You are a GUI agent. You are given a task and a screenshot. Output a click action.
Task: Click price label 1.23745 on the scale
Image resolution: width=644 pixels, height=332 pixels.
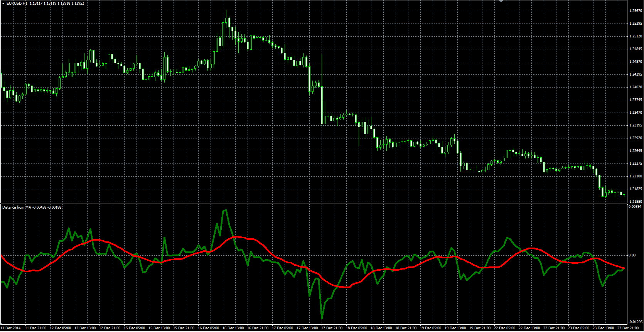pyautogui.click(x=636, y=100)
